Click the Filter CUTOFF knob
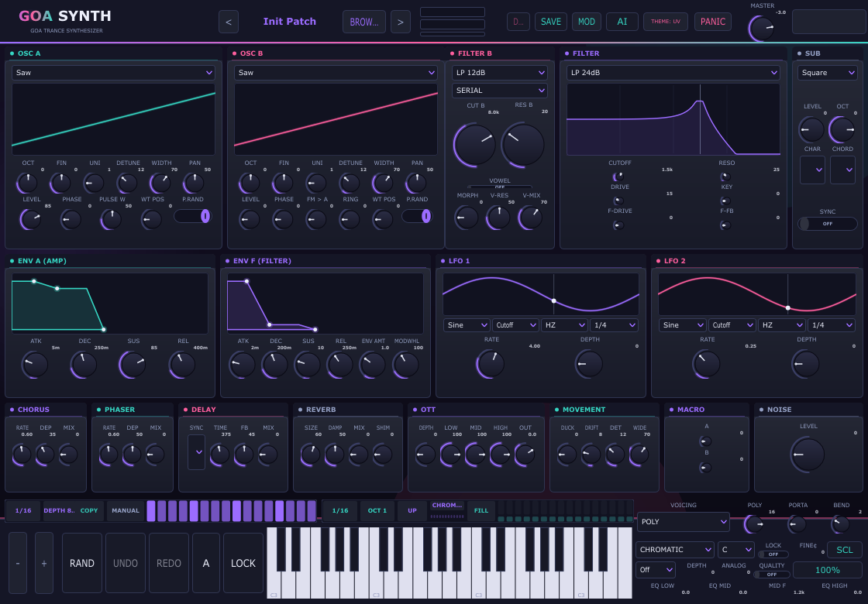 618,177
